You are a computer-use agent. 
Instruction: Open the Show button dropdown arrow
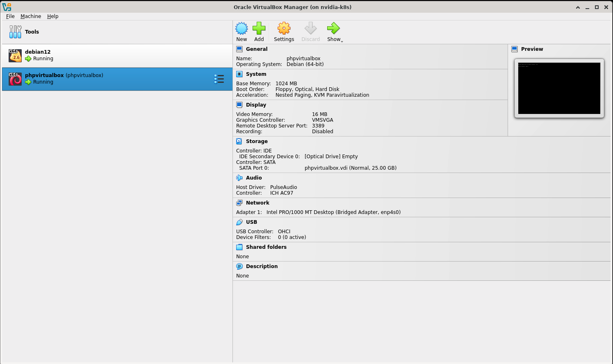tap(342, 41)
